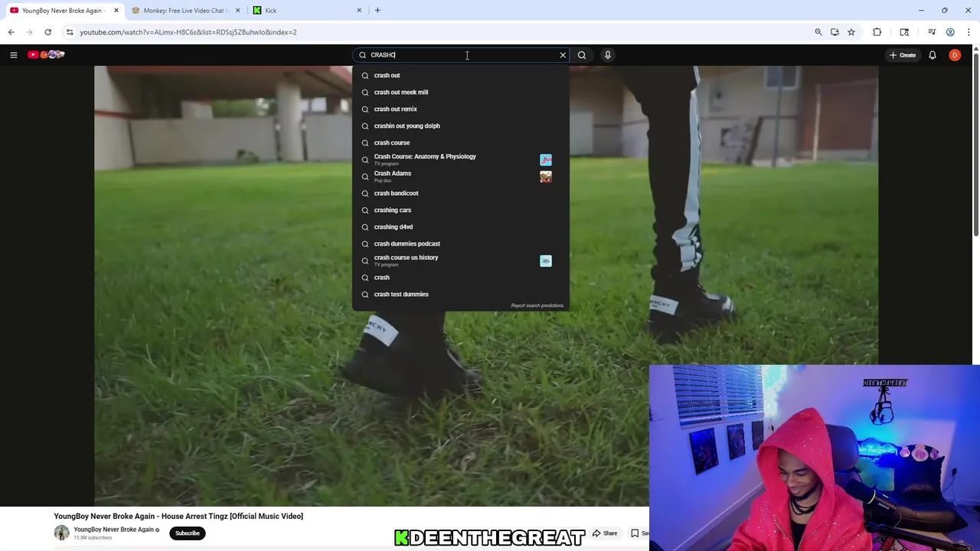Click the House Arrest Tingz video title
Viewport: 980px width, 551px height.
coord(178,517)
